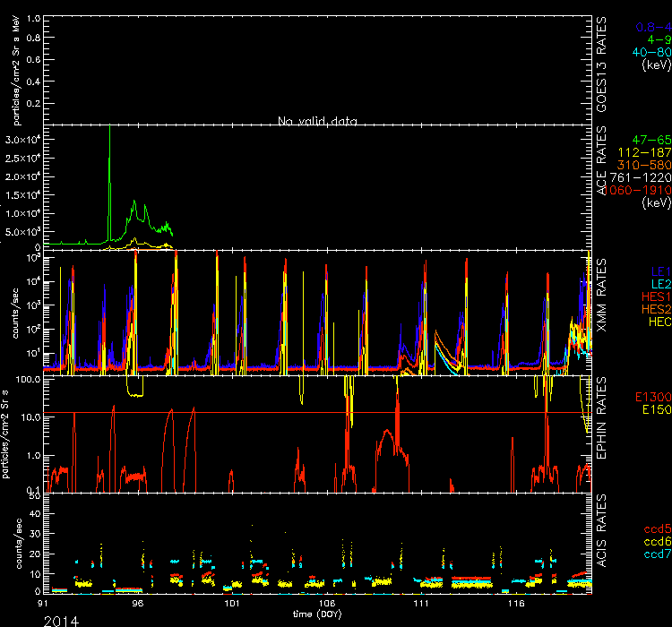The image size is (672, 627).
Task: Click the 2014 year label
Action: point(59,620)
